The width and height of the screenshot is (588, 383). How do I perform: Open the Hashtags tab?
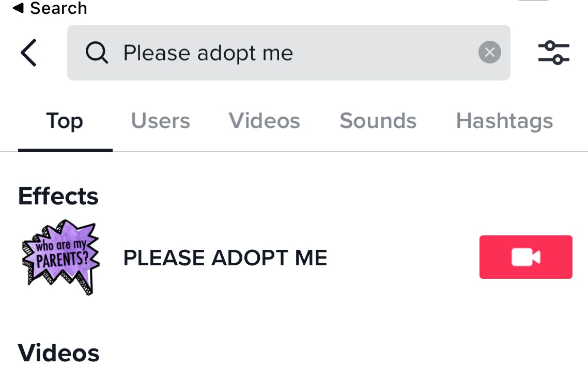504,120
